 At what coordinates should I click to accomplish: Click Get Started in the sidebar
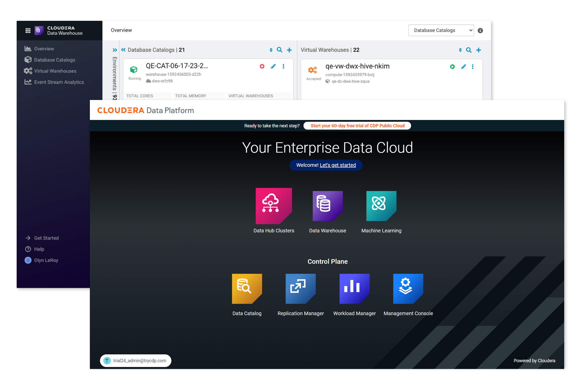click(x=42, y=238)
